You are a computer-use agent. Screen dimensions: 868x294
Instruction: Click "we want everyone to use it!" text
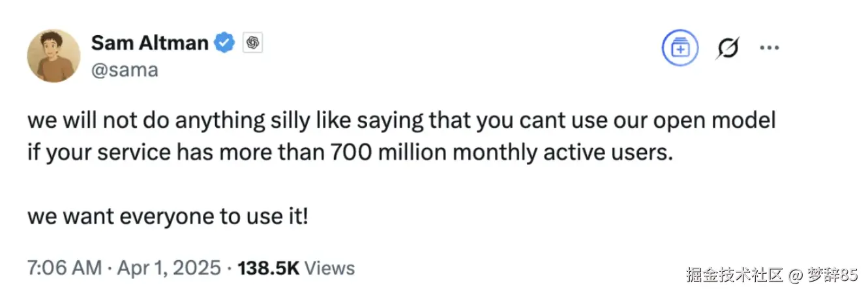click(167, 216)
